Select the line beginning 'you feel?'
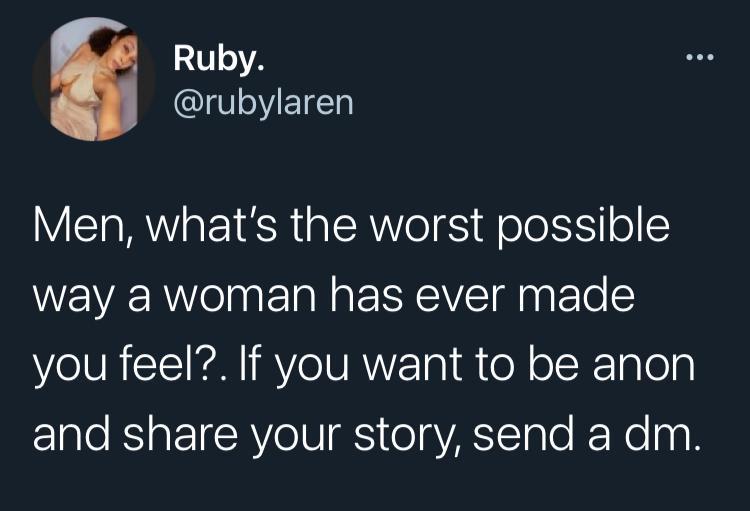750x511 pixels. tap(364, 366)
